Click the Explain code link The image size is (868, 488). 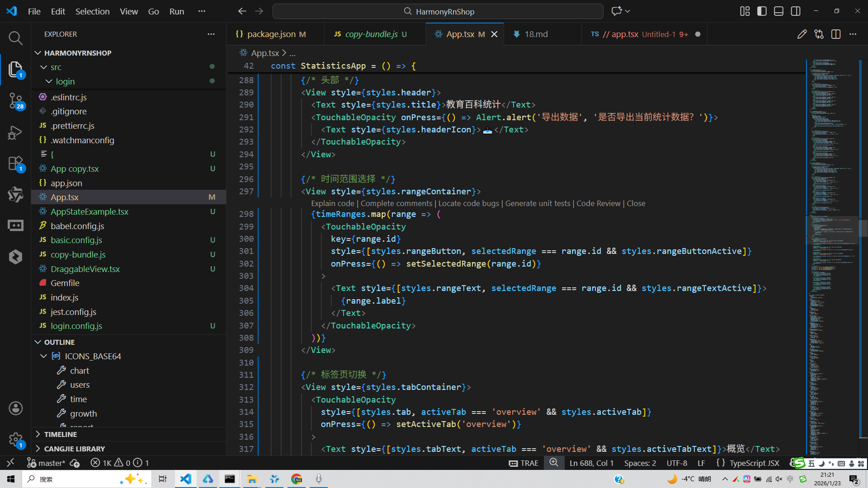[332, 203]
